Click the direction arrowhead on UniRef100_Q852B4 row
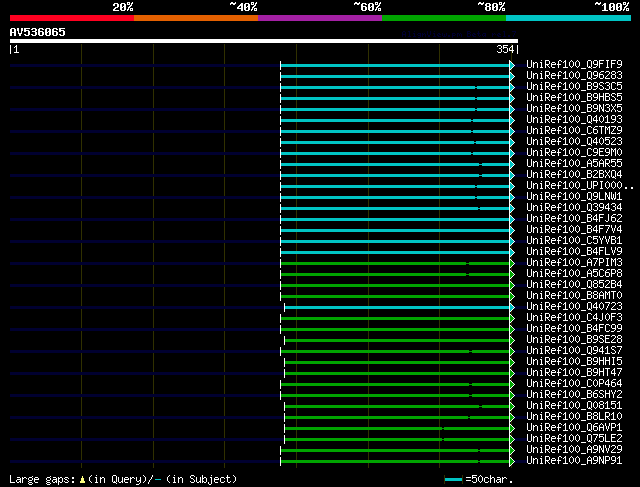 point(512,286)
